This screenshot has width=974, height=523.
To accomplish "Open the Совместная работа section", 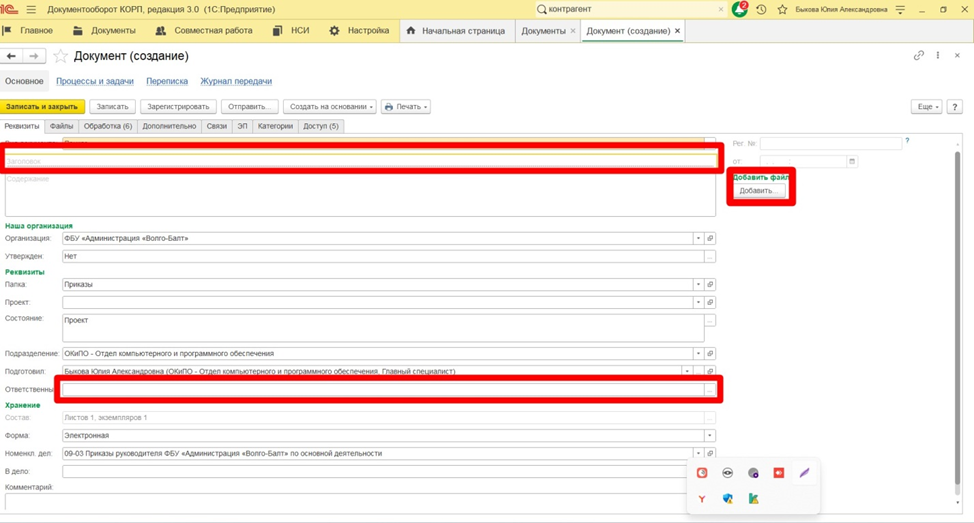I will click(x=204, y=30).
